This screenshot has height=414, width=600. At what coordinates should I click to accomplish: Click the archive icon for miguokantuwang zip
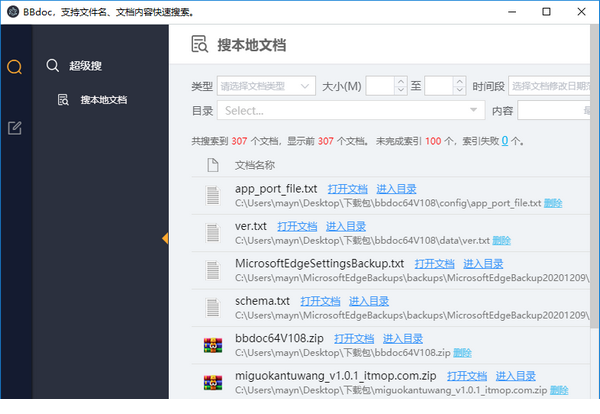point(213,383)
